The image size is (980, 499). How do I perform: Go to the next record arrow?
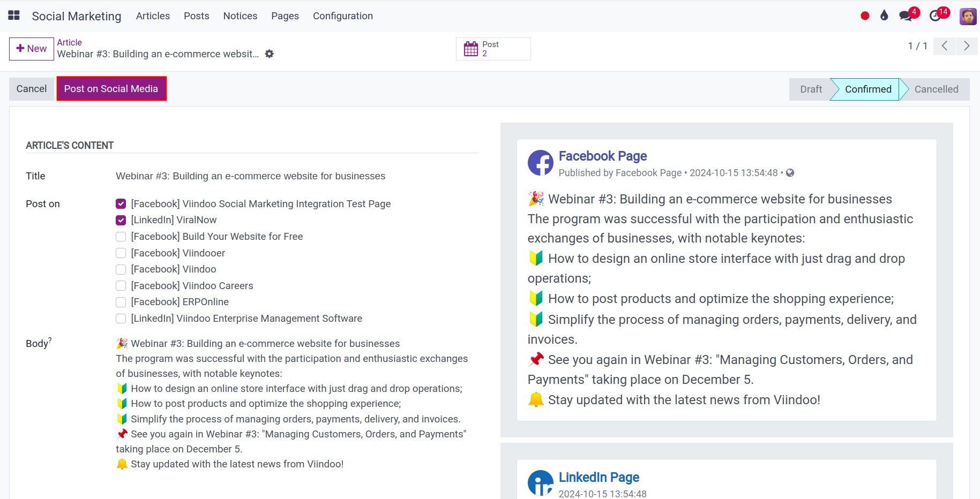(967, 46)
